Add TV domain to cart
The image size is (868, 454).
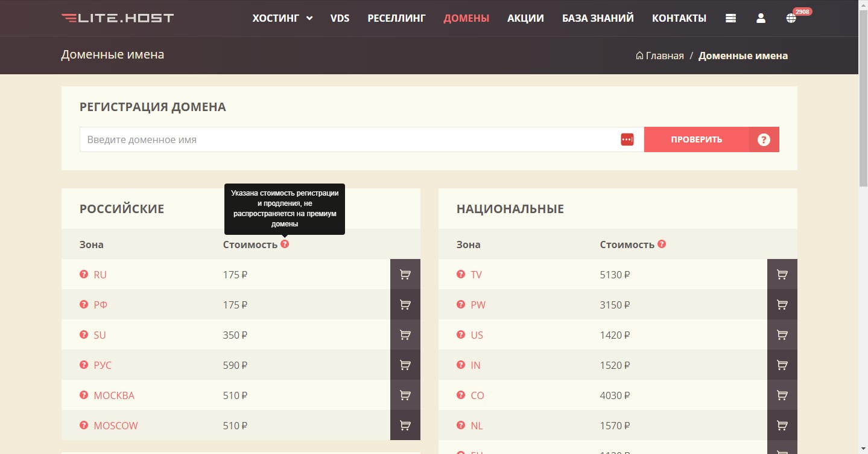(x=782, y=274)
